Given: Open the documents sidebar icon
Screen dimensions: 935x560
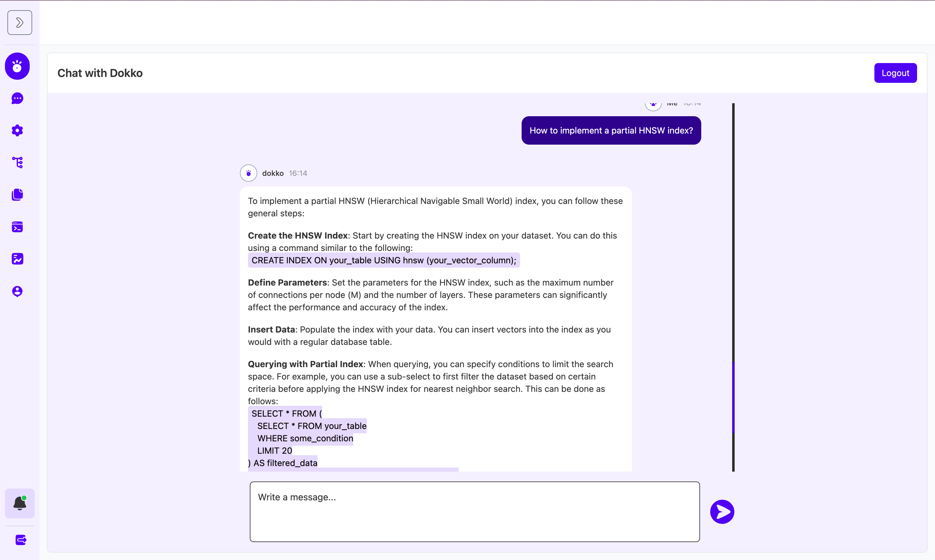Looking at the screenshot, I should 17,195.
